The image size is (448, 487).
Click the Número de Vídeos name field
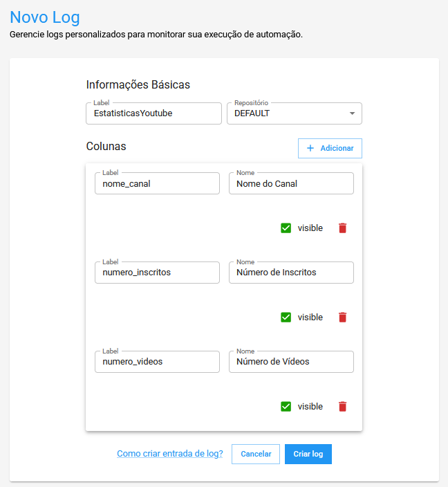tap(291, 362)
